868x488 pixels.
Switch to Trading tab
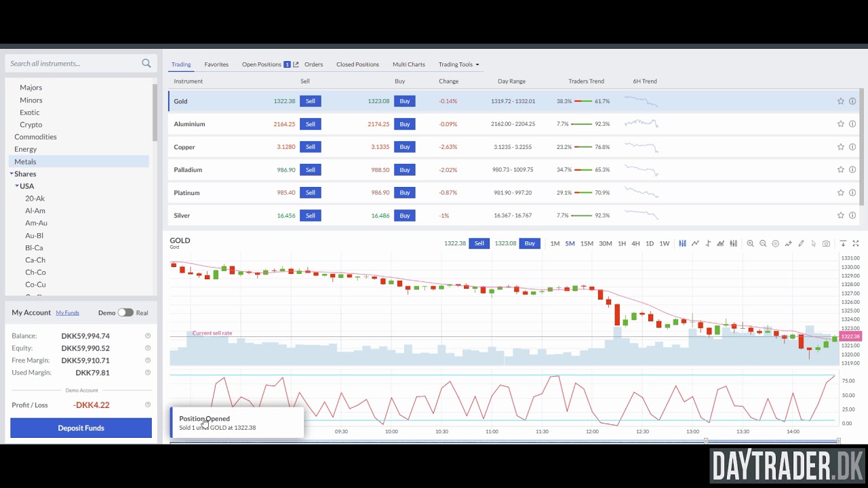[181, 64]
